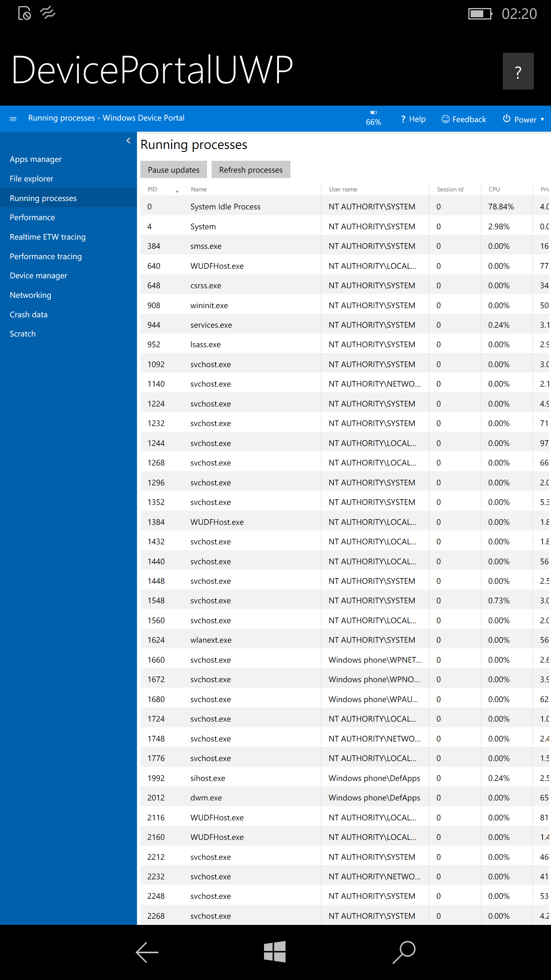Click Refresh processes button
This screenshot has height=980, width=551.
pyautogui.click(x=251, y=170)
